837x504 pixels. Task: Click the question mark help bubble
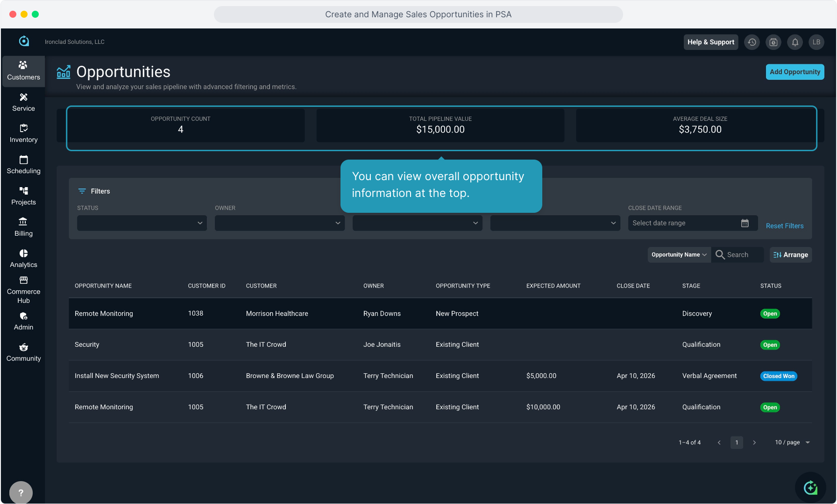coord(21,492)
